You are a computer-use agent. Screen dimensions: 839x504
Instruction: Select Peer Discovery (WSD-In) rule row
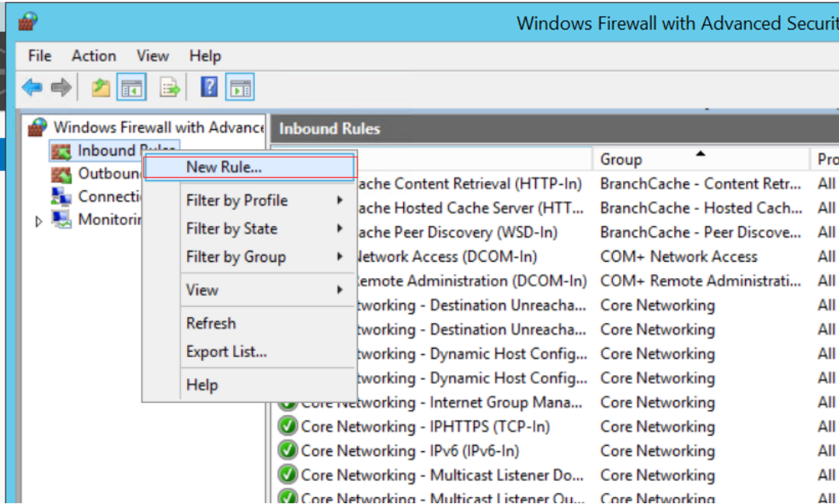458,232
